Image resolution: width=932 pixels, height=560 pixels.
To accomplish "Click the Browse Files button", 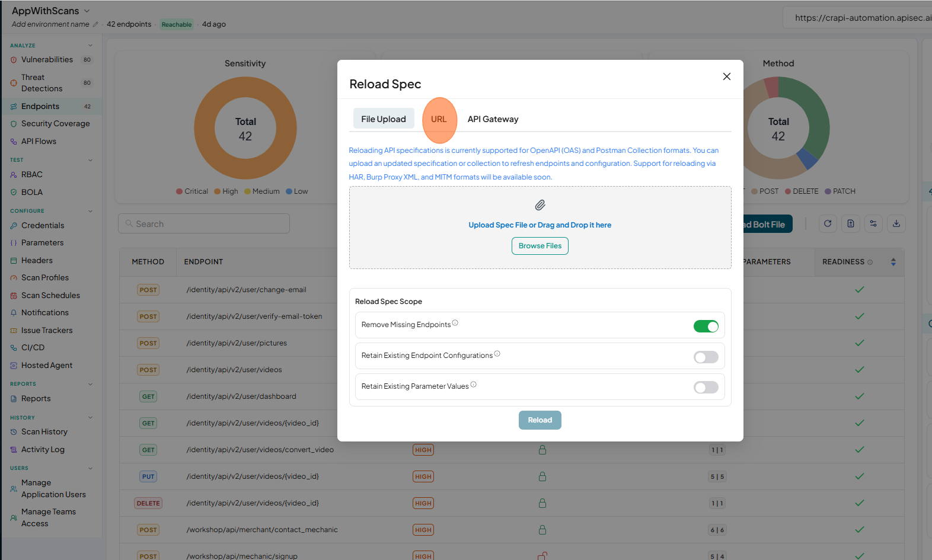I will [x=540, y=246].
